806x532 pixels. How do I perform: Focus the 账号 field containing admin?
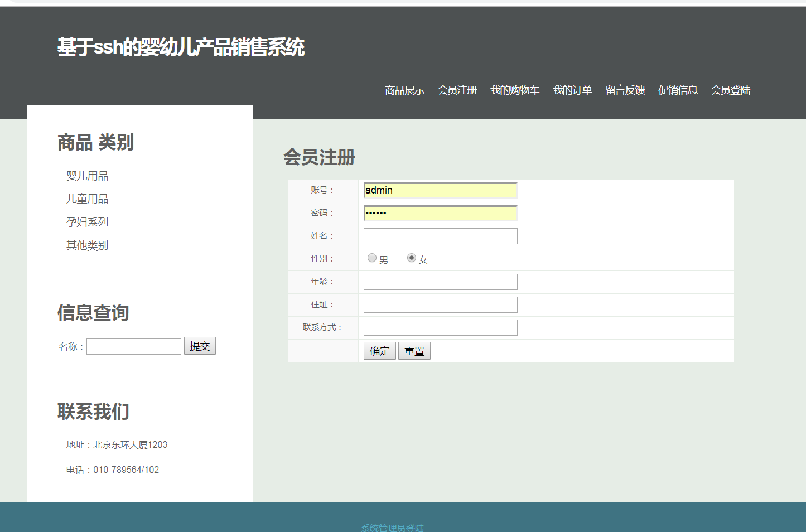(441, 190)
